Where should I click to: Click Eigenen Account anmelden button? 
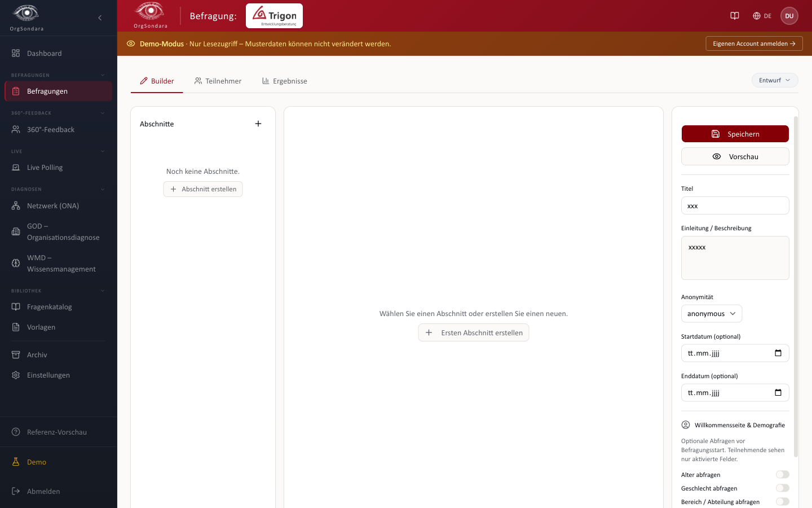(754, 43)
